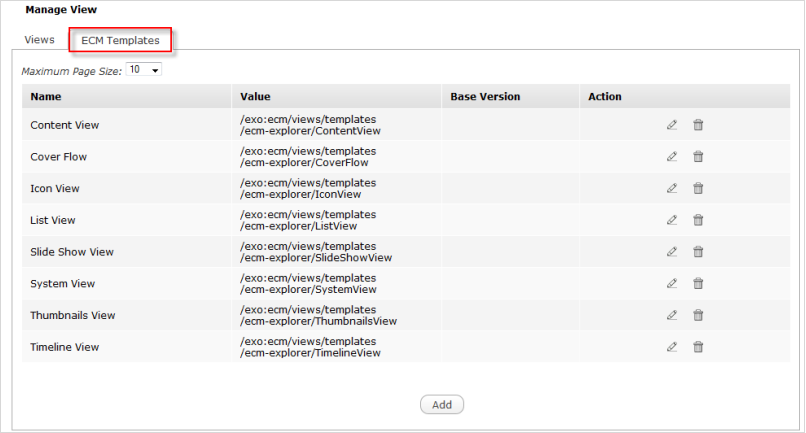
Task: Delete the System View template
Action: [698, 284]
